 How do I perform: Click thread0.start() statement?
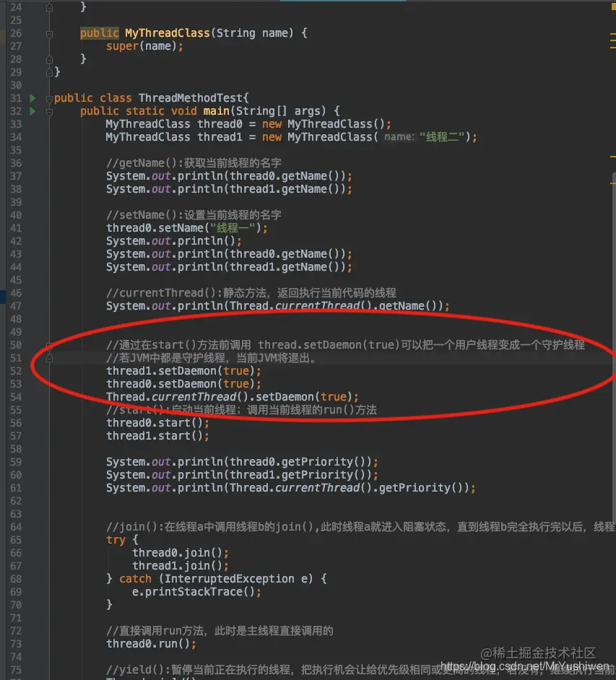(x=157, y=423)
